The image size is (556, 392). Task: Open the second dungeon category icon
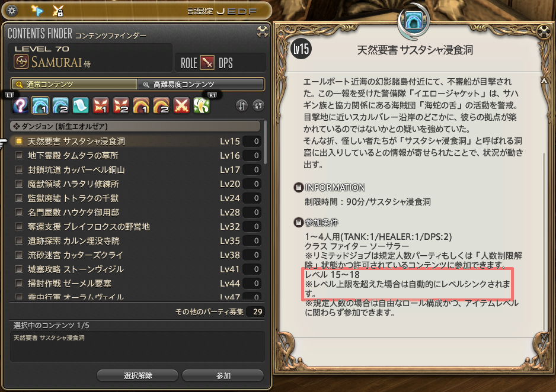point(60,105)
